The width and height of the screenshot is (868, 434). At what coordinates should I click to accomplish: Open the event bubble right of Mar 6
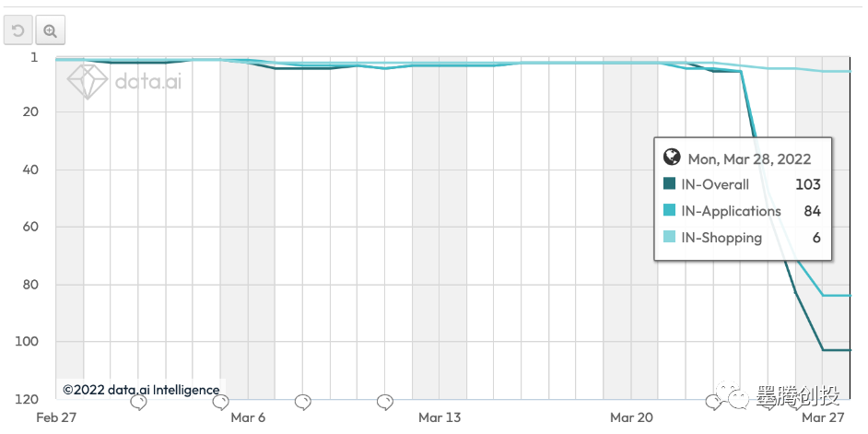point(303,402)
